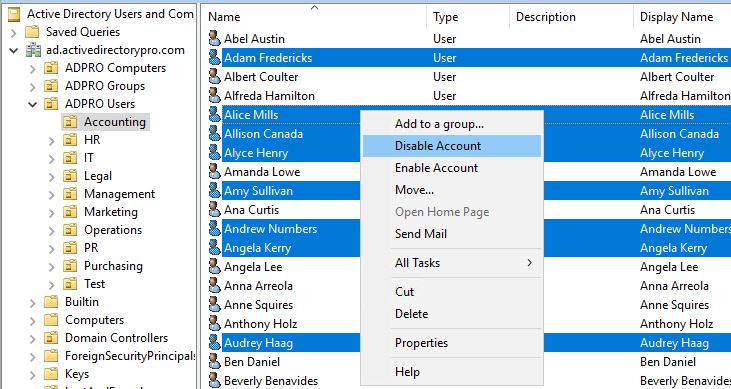Click the Domain Controllers OU icon
The width and height of the screenshot is (731, 389).
pos(51,338)
